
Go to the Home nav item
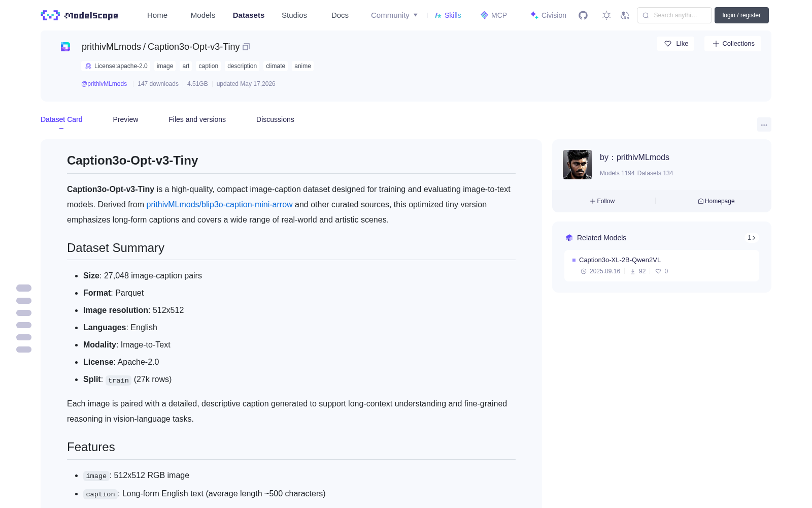157,15
